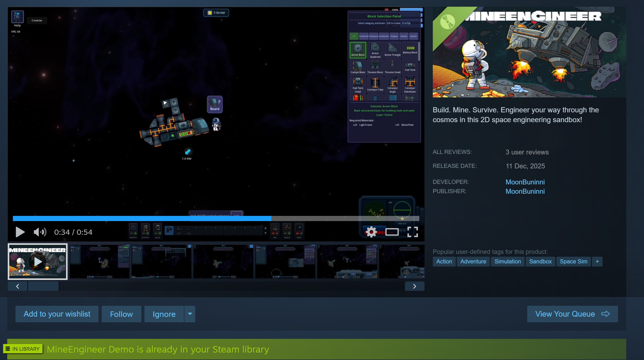Open MoonBuninni developer link

pos(525,182)
